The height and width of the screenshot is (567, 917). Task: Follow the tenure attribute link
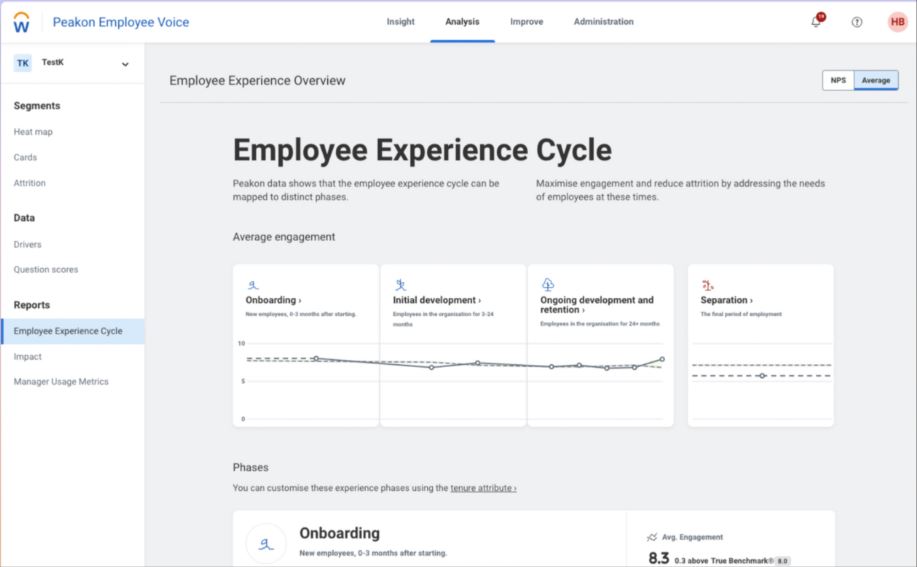click(x=483, y=488)
